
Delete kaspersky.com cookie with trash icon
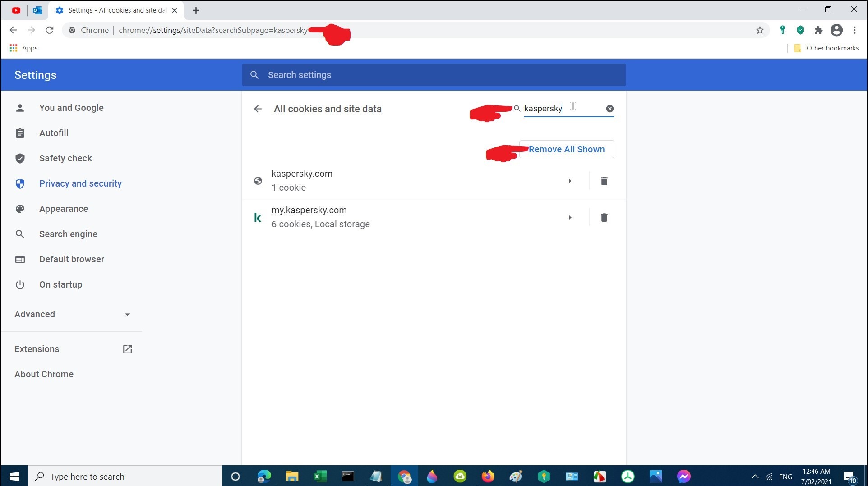(x=604, y=181)
